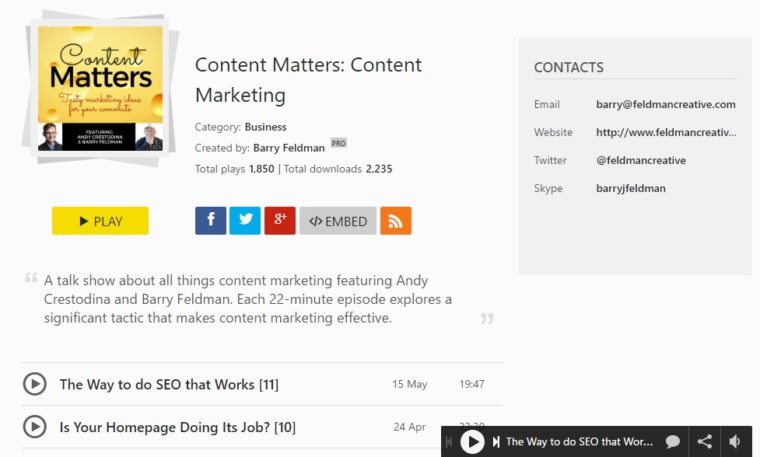Click the Content Matters: Content Marketing heading
This screenshot has height=457, width=760.
[x=308, y=80]
